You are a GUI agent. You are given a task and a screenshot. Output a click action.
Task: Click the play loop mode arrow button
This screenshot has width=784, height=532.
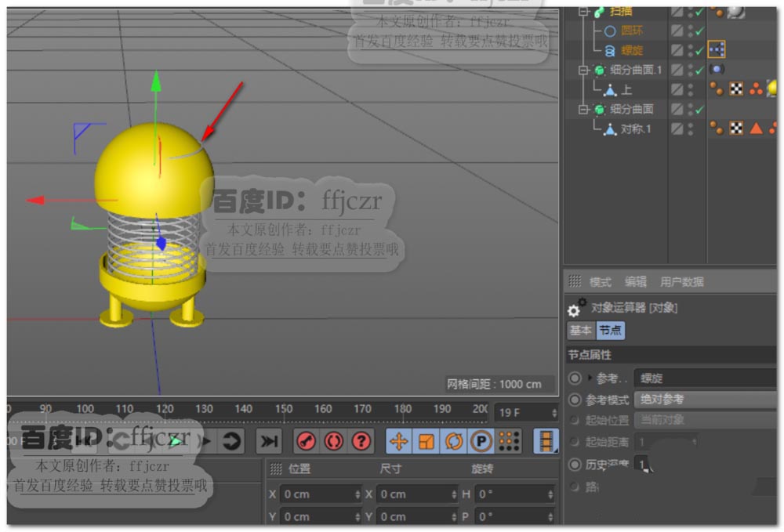pos(231,441)
